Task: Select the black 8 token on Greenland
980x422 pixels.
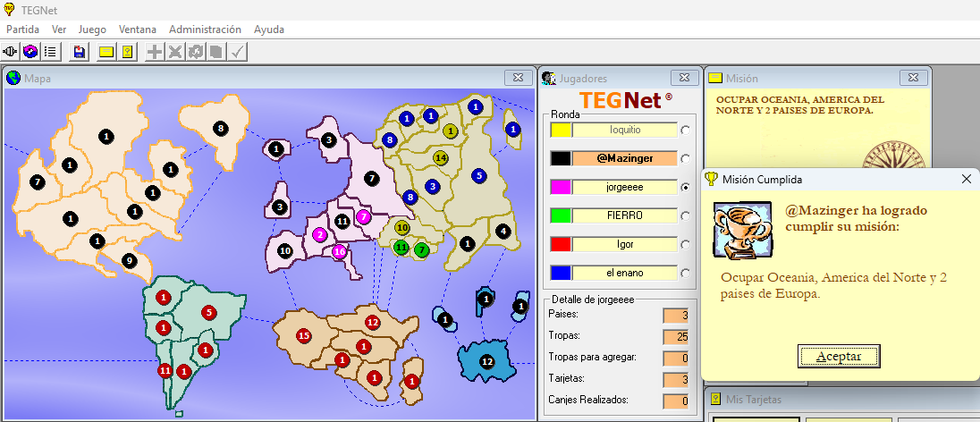Action: point(220,129)
